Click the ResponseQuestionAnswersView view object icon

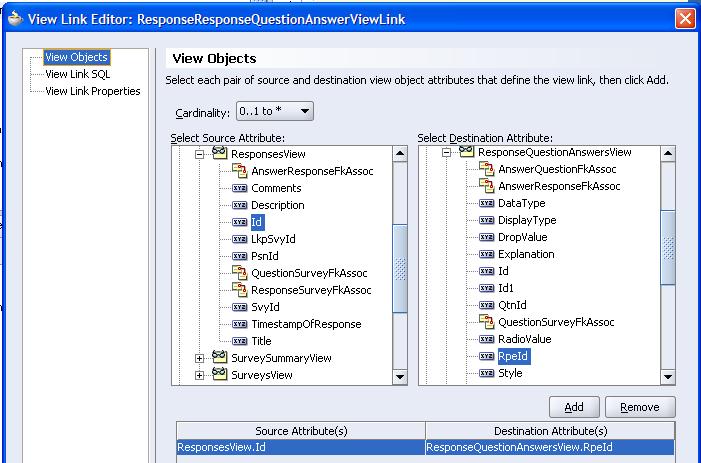(466, 151)
